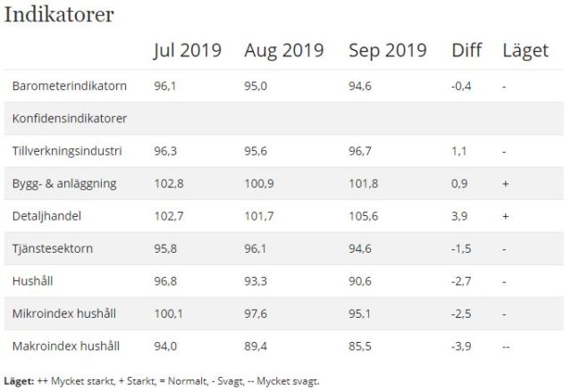Click the Indikatorer heading
This screenshot has height=392, width=572.
[x=59, y=16]
